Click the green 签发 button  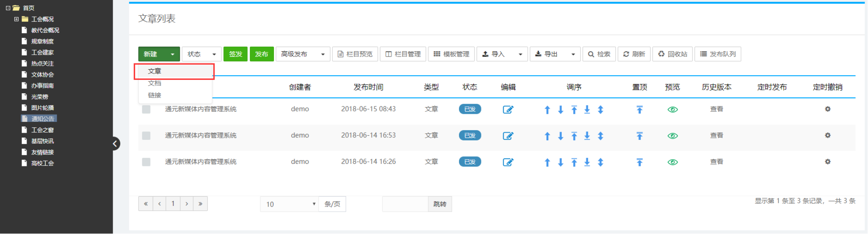tap(236, 54)
